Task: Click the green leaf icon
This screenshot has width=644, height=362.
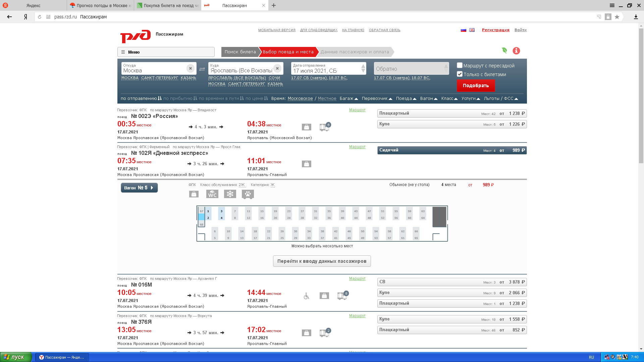Action: [x=504, y=51]
